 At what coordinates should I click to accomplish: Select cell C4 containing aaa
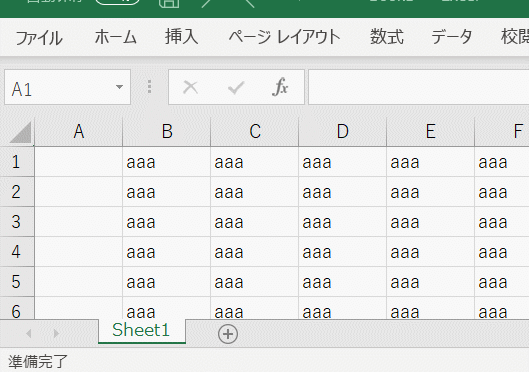point(255,252)
